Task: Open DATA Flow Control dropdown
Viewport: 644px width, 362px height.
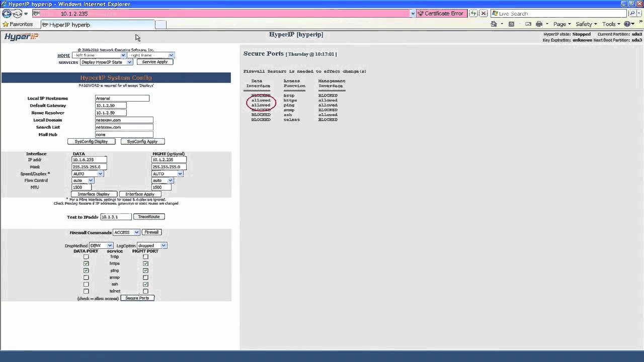Action: tap(83, 180)
